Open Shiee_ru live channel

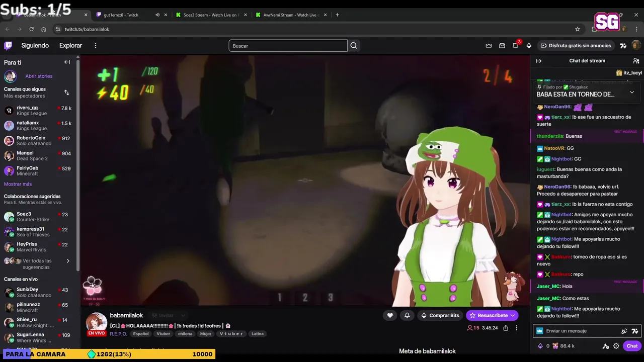click(38, 323)
